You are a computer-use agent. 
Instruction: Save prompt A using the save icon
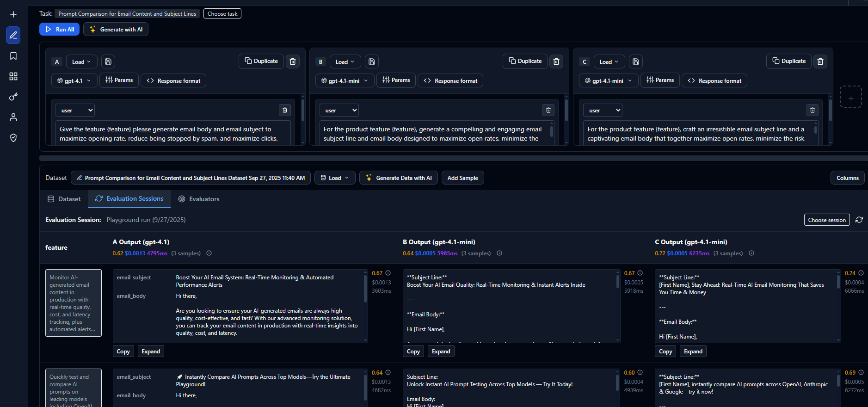coord(108,62)
